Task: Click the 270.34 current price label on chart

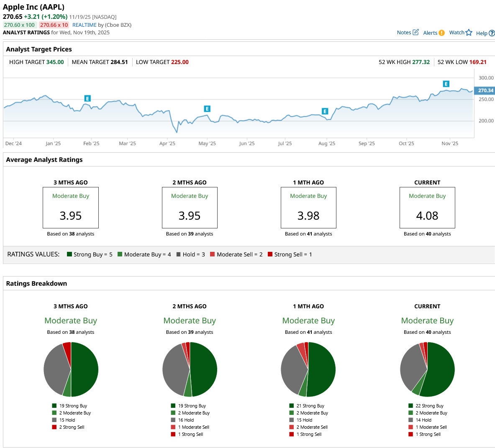Action: [x=485, y=90]
